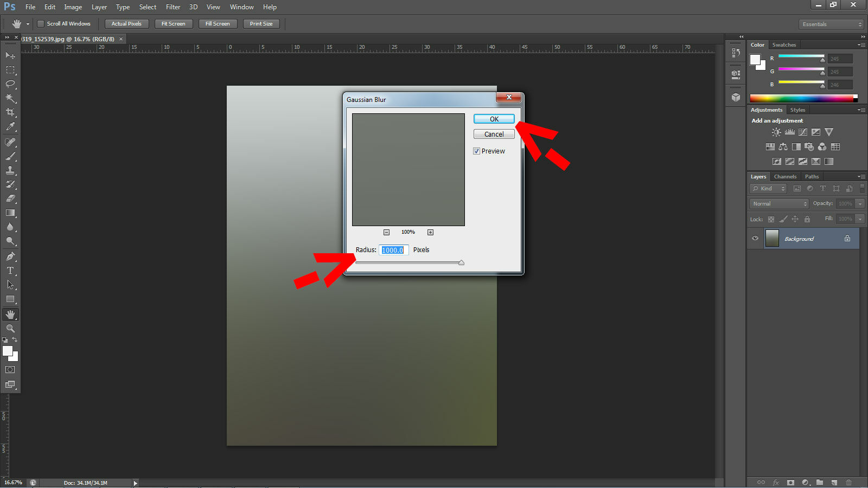Enable Scroll All Windows option
868x488 pixels.
[x=41, y=23]
